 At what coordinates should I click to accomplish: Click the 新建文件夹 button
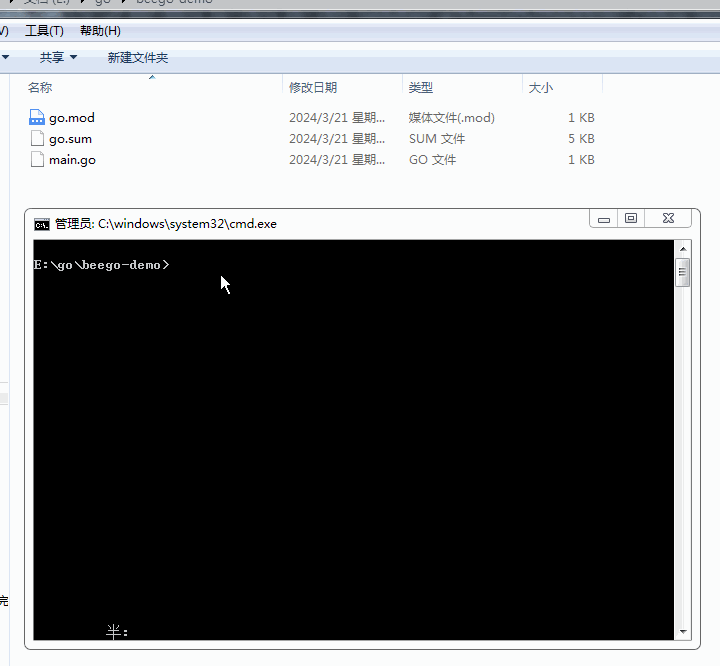pyautogui.click(x=138, y=57)
